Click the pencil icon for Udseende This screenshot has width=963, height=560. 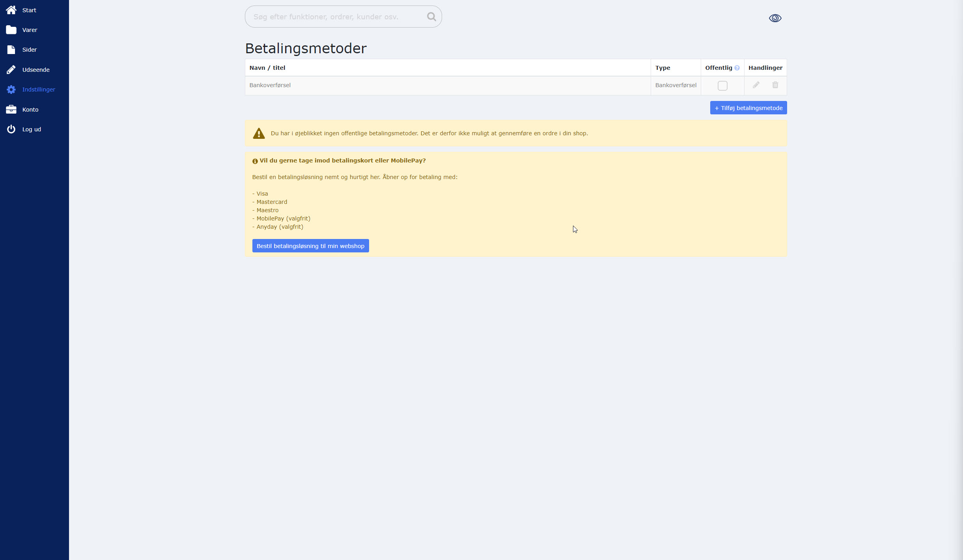coord(11,70)
